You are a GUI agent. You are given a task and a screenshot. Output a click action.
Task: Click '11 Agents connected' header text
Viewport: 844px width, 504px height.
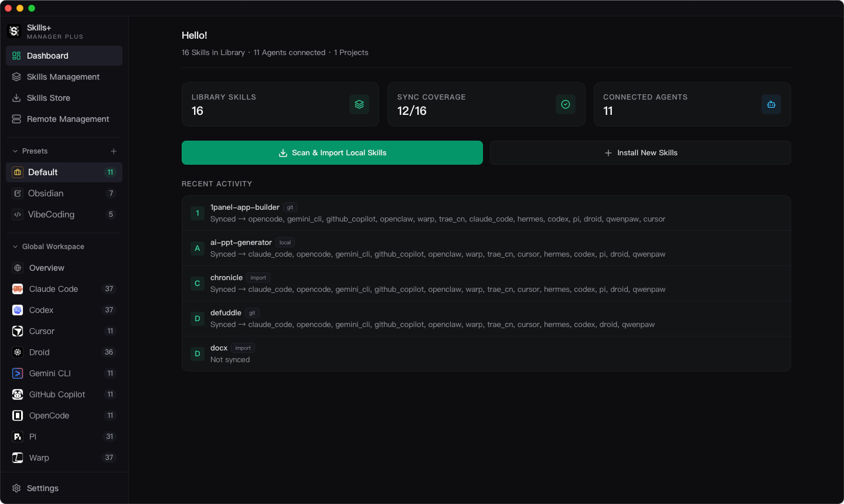click(x=290, y=53)
